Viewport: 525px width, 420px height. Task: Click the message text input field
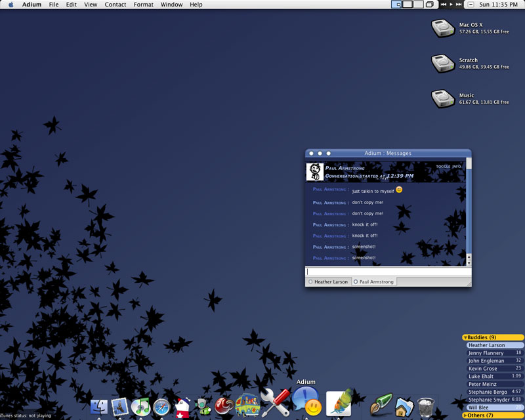(386, 272)
